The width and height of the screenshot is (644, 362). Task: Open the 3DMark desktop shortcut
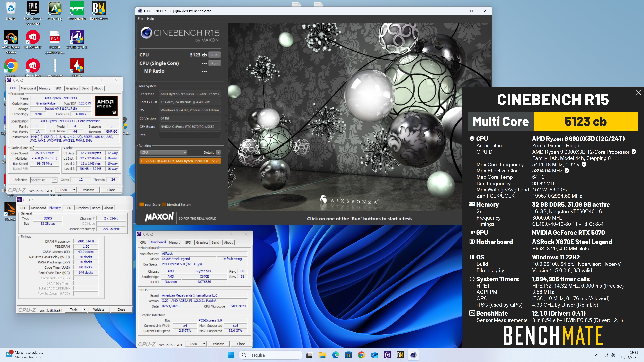tap(10, 211)
